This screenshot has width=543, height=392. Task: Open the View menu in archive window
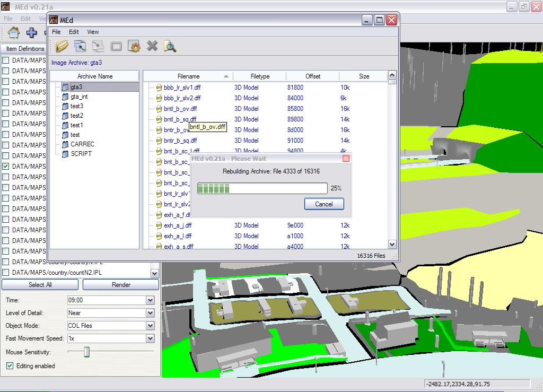[93, 32]
